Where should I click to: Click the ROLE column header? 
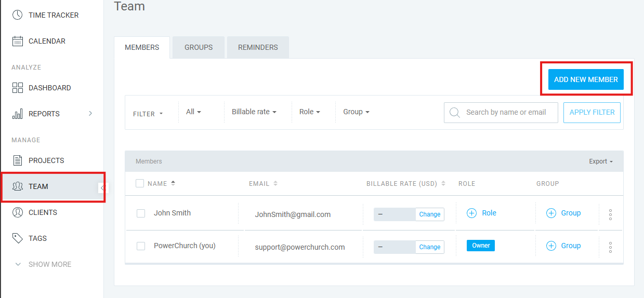click(467, 184)
